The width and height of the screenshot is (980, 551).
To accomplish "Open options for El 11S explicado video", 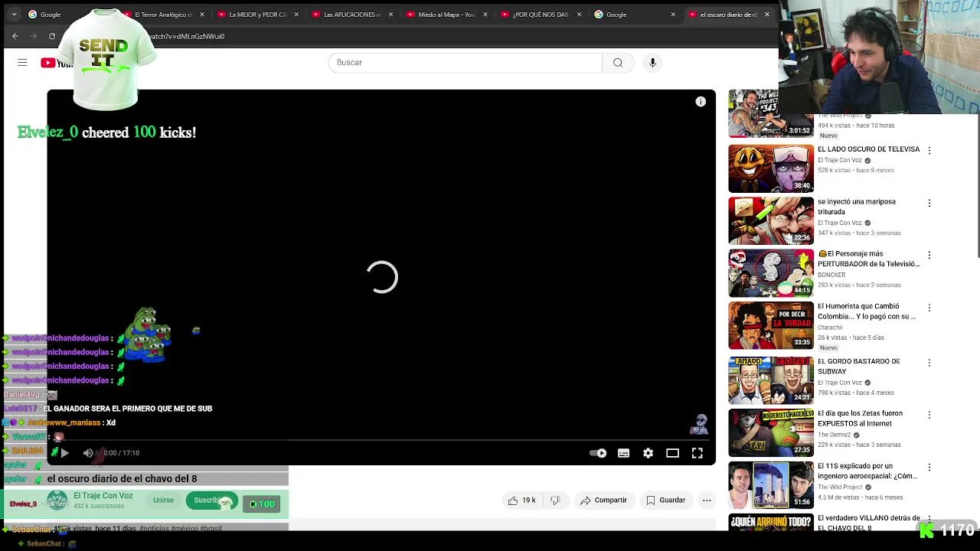I will coord(929,467).
